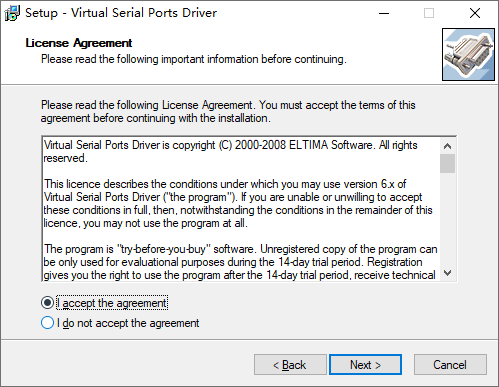Close the Setup window with X
The height and width of the screenshot is (387, 499).
click(x=475, y=13)
